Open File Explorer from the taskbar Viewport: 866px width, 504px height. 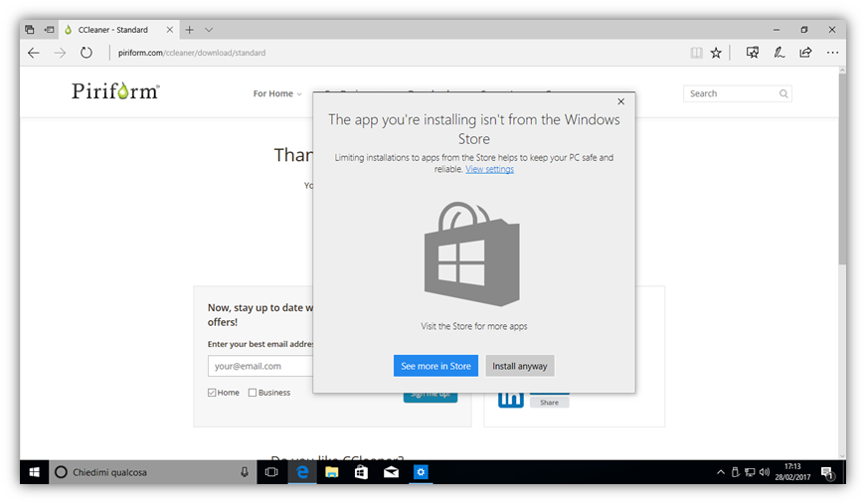pos(331,472)
